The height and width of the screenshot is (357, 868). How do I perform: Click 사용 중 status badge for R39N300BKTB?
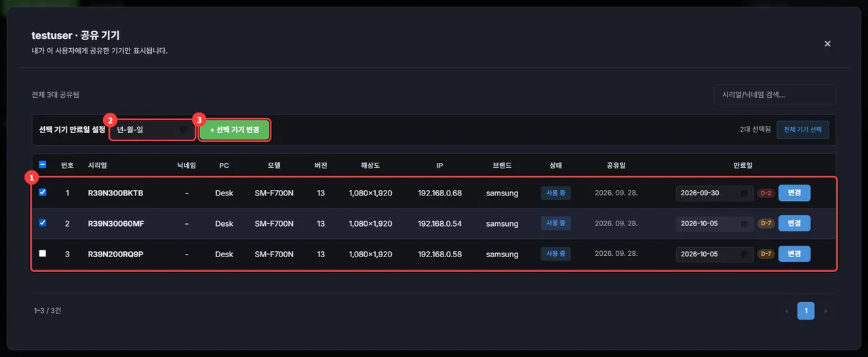[555, 193]
